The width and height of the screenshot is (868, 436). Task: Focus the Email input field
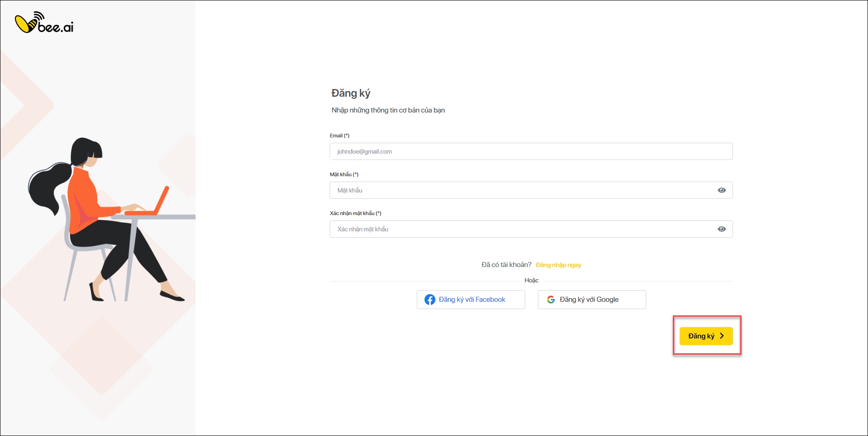coord(531,151)
